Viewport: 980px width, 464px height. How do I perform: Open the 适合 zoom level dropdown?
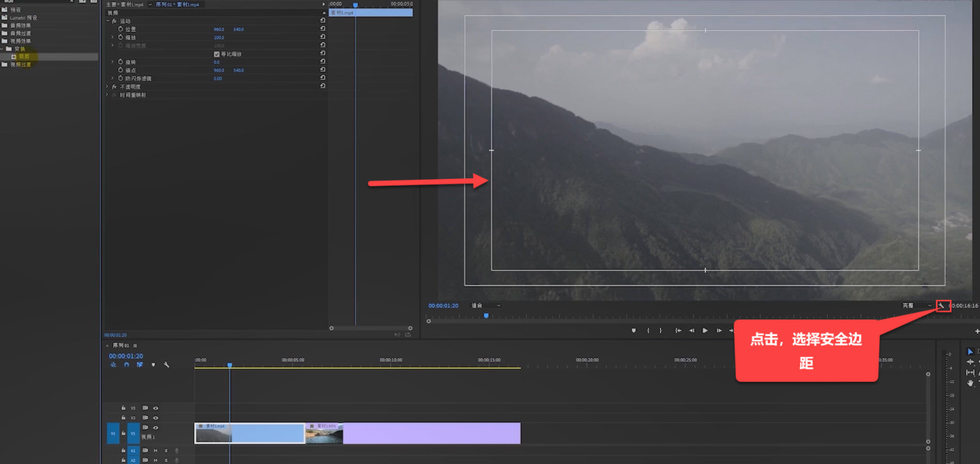click(485, 305)
